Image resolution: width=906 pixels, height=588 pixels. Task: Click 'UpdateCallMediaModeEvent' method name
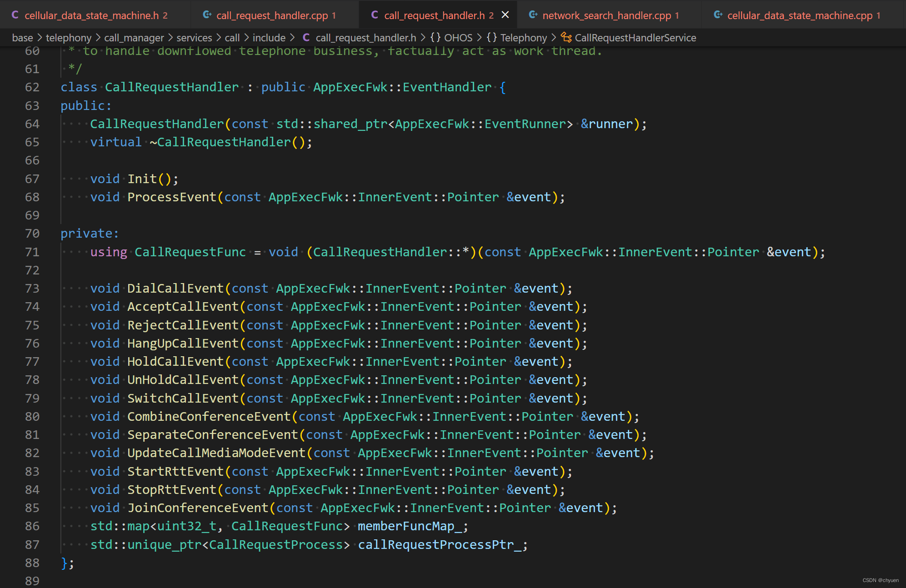point(216,453)
